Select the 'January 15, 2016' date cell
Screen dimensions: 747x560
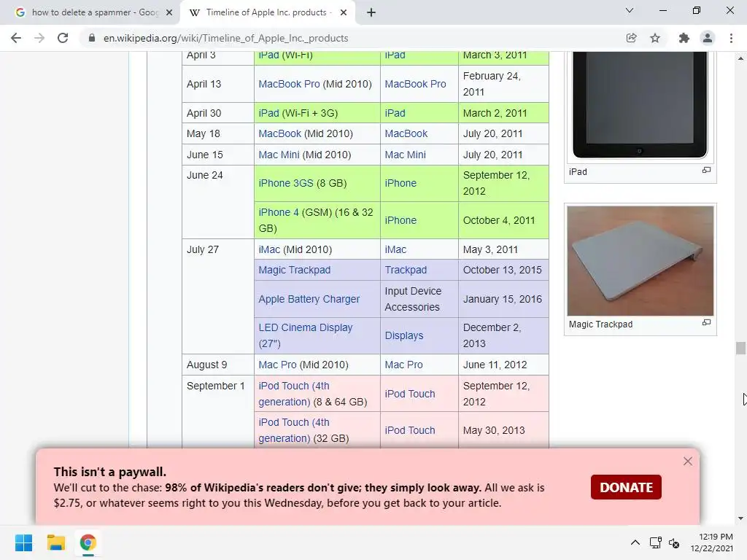503,299
